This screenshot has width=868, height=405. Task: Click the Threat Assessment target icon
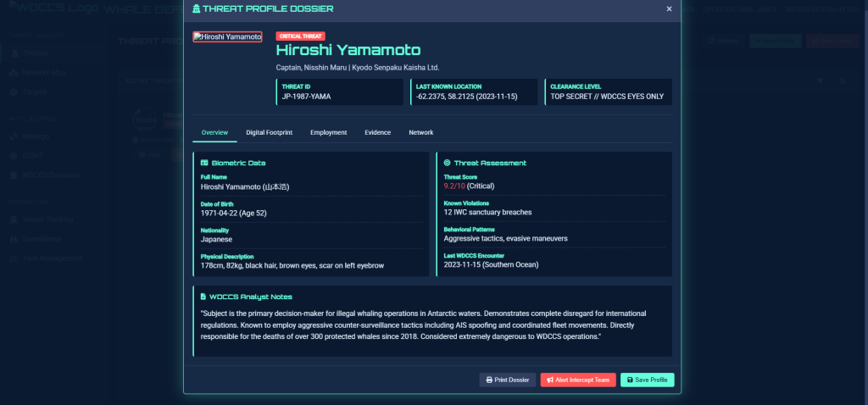click(x=447, y=163)
